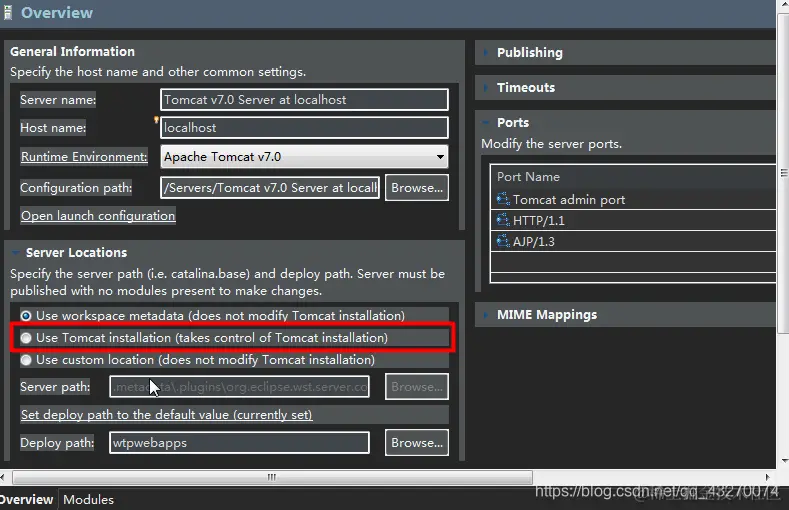Select the Tomcat admin port row
789x510 pixels.
(633, 199)
